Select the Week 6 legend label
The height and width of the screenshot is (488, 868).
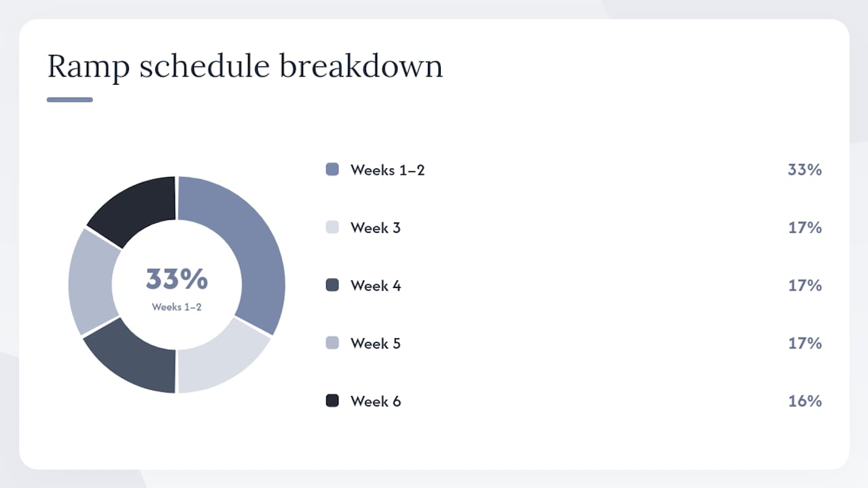(376, 401)
